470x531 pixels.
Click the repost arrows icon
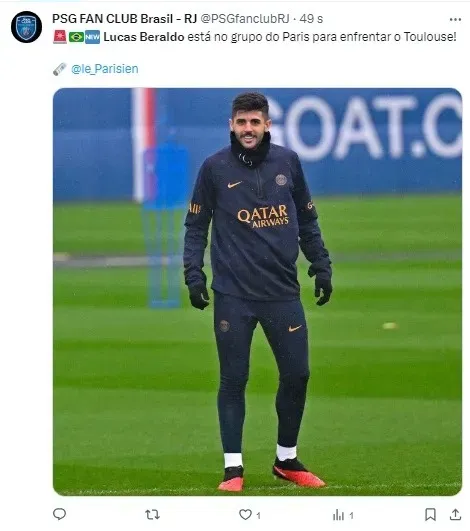[152, 515]
